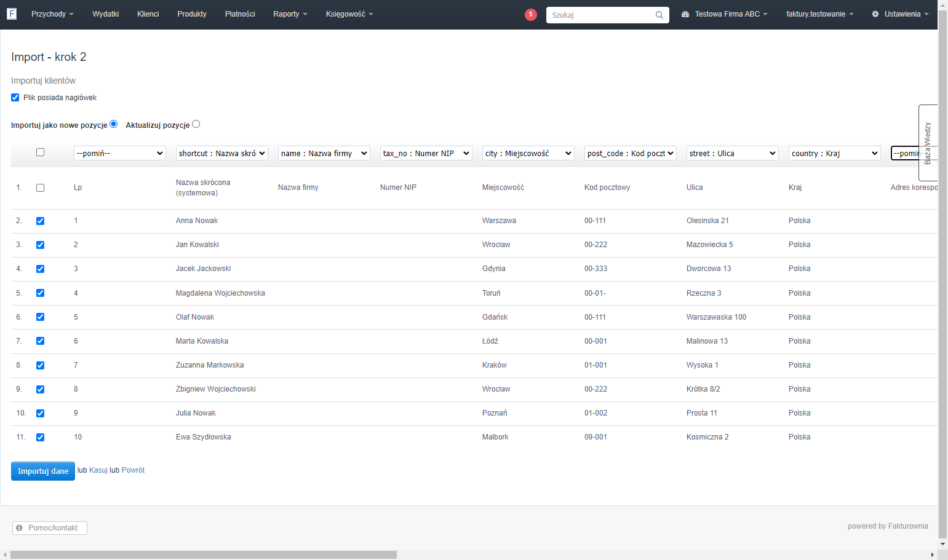This screenshot has height=560, width=948.
Task: Click the Powrót link
Action: pyautogui.click(x=133, y=470)
